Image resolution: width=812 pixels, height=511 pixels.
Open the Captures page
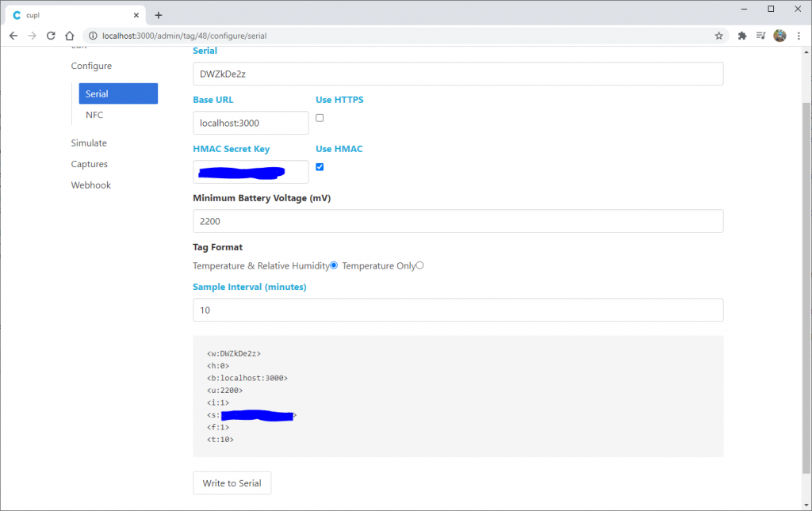coord(89,164)
